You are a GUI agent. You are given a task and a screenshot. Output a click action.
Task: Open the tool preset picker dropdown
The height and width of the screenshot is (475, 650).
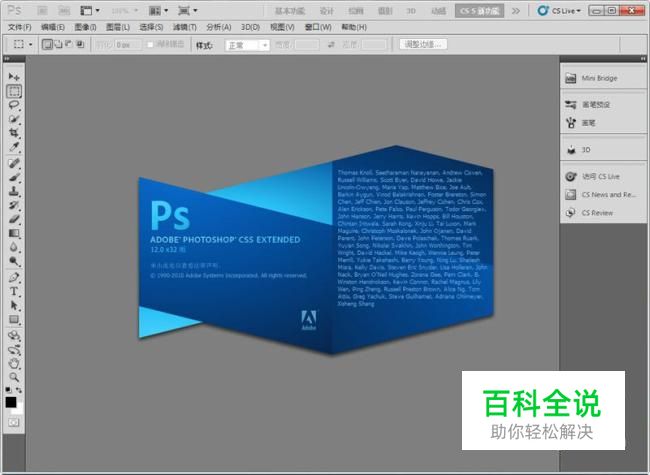coord(22,45)
